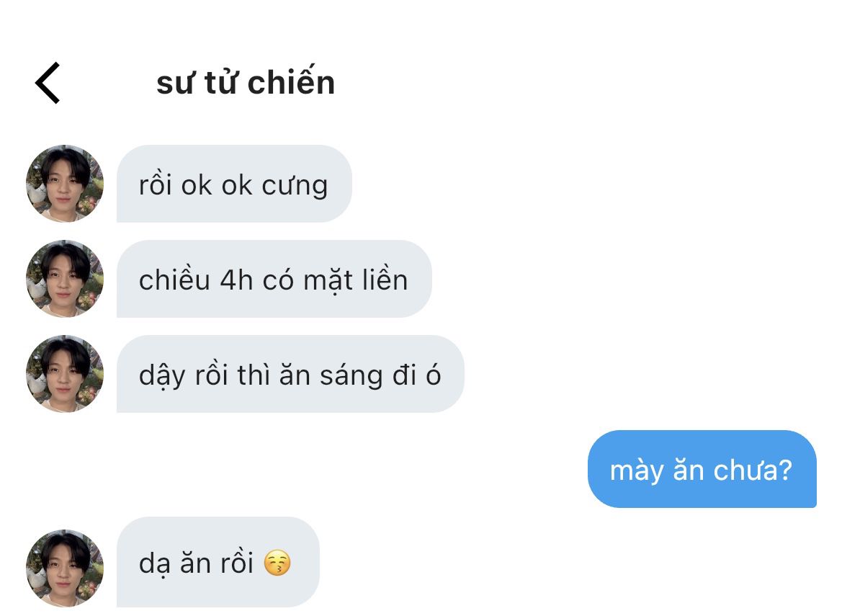Open the sư tử chiến conversation title
The height and width of the screenshot is (616, 842).
246,83
